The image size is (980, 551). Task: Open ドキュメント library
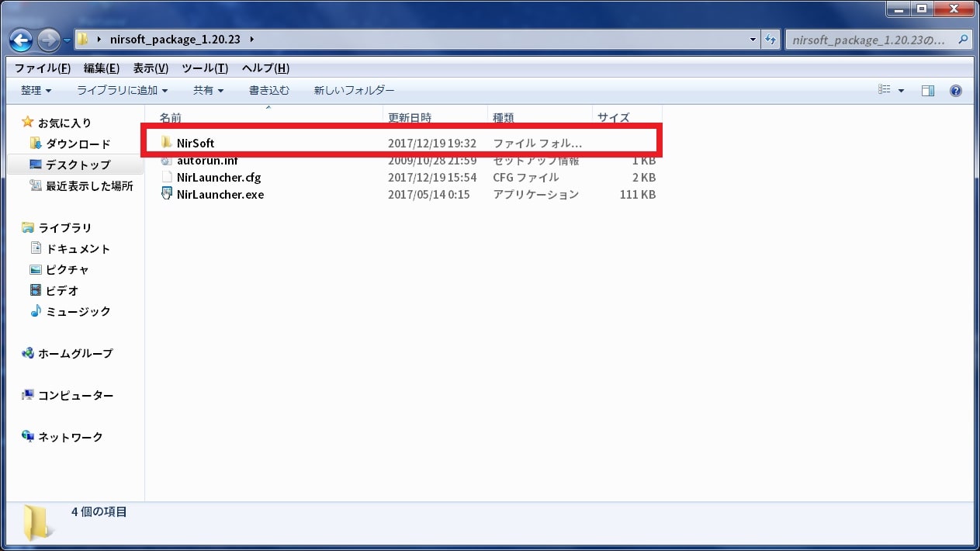pos(78,248)
